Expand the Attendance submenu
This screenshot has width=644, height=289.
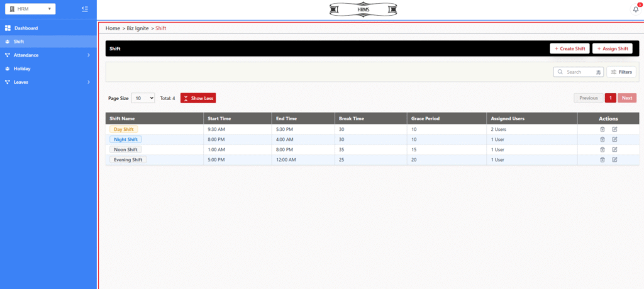[88, 55]
